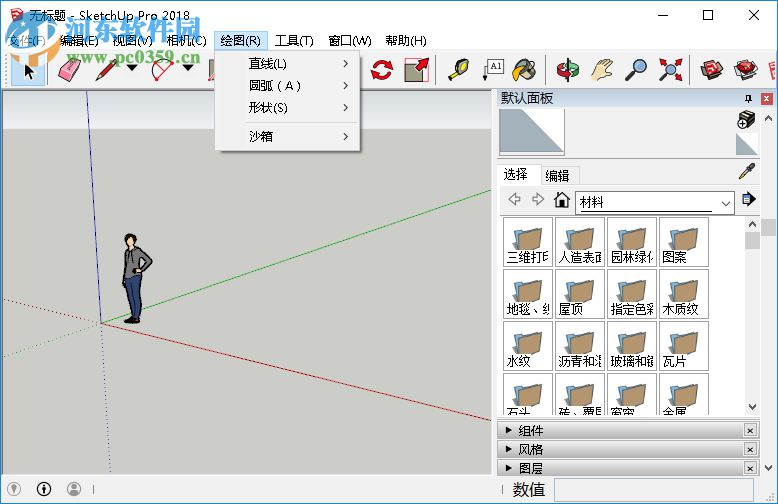Select the Paint Bucket tool
Image resolution: width=778 pixels, height=504 pixels.
[524, 70]
